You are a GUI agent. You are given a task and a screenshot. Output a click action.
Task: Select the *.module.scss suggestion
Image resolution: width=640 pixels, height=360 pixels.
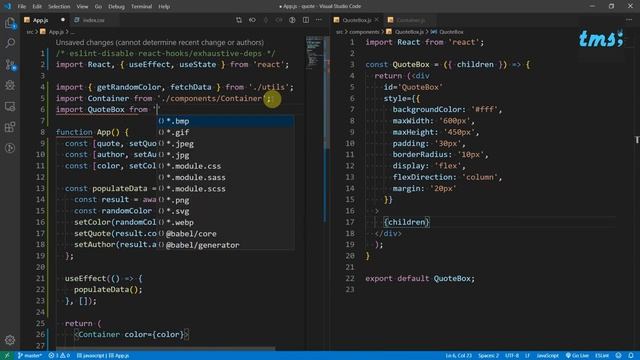[x=226, y=189]
